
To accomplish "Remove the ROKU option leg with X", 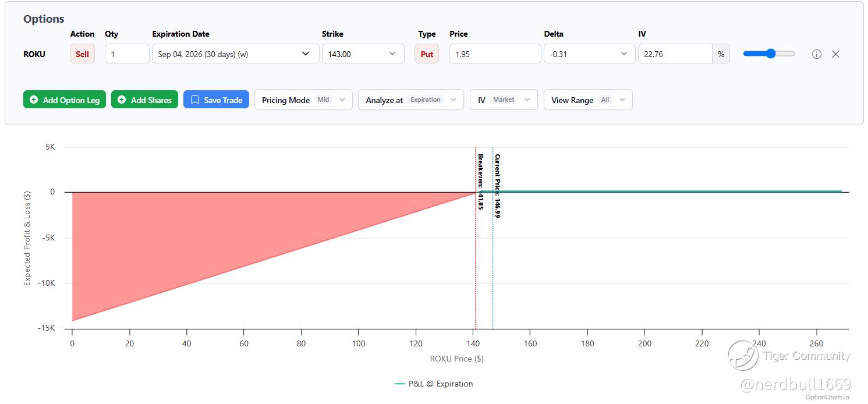I will click(835, 54).
